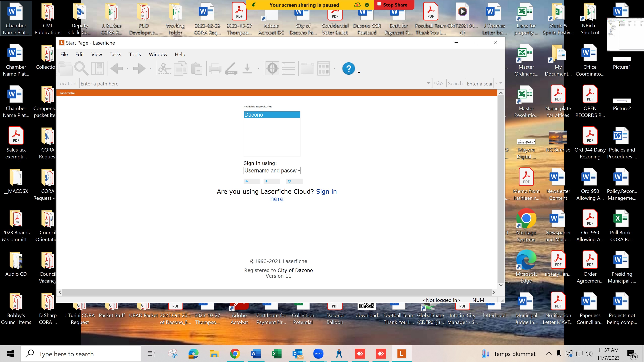Image resolution: width=644 pixels, height=362 pixels.
Task: Open the 'Sign in using' dropdown
Action: 272,170
